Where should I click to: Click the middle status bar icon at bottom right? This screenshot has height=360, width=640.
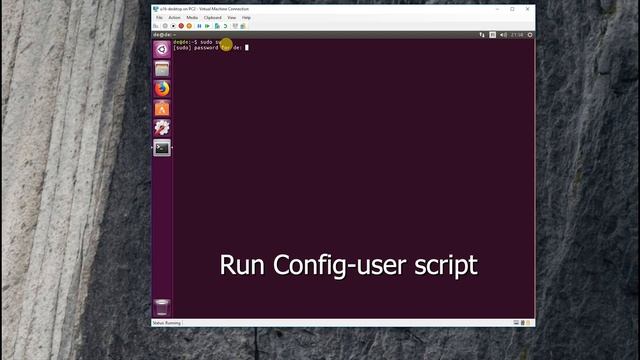(522, 323)
